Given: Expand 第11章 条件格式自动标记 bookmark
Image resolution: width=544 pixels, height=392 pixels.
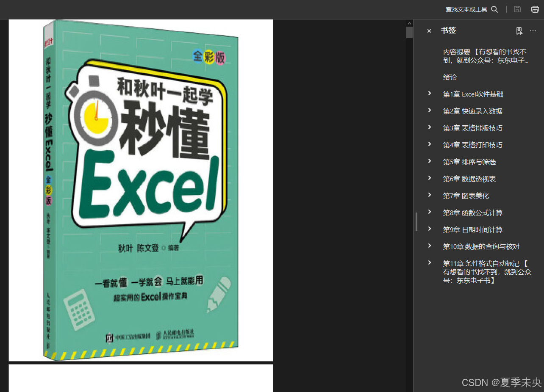Looking at the screenshot, I should click(430, 263).
